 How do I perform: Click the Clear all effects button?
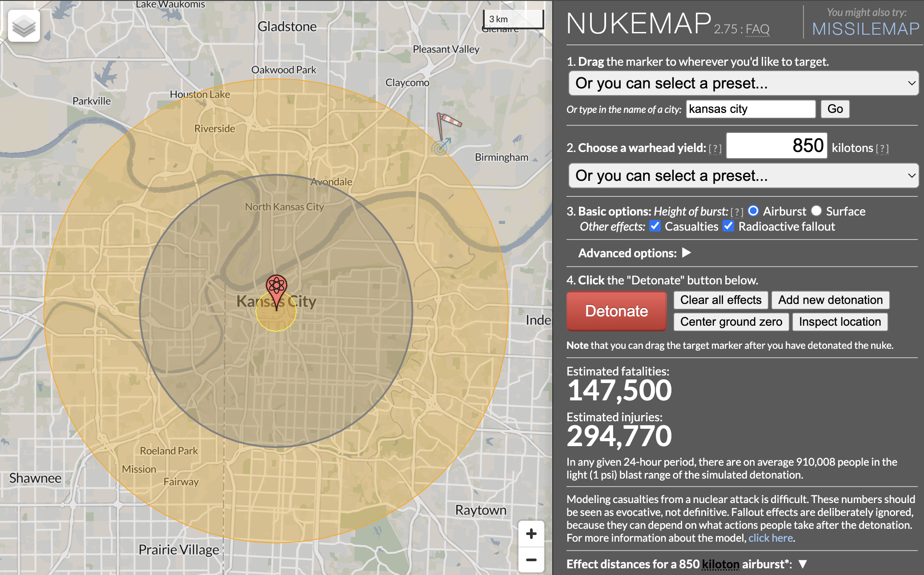(x=721, y=300)
